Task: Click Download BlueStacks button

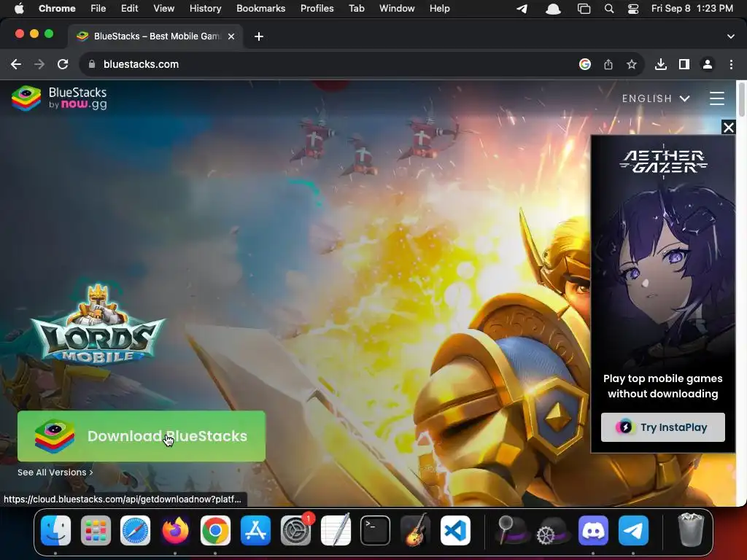Action: [142, 436]
